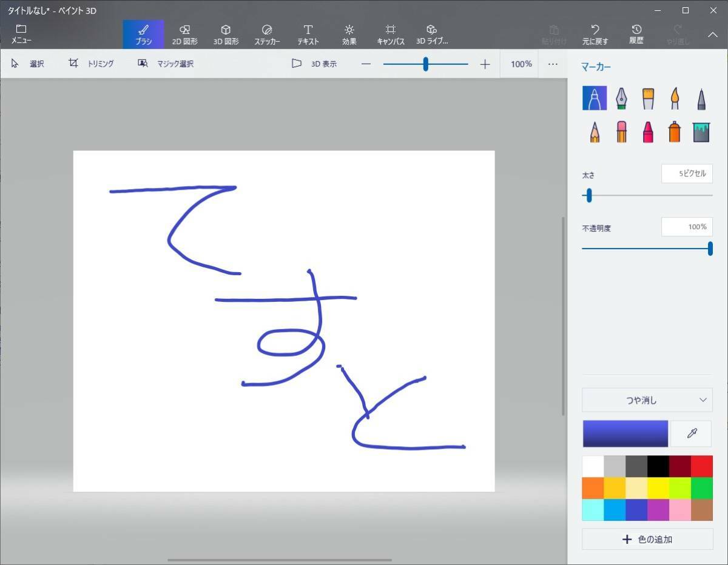Pick the pale yellow color swatch
This screenshot has width=728, height=565.
pyautogui.click(x=637, y=488)
